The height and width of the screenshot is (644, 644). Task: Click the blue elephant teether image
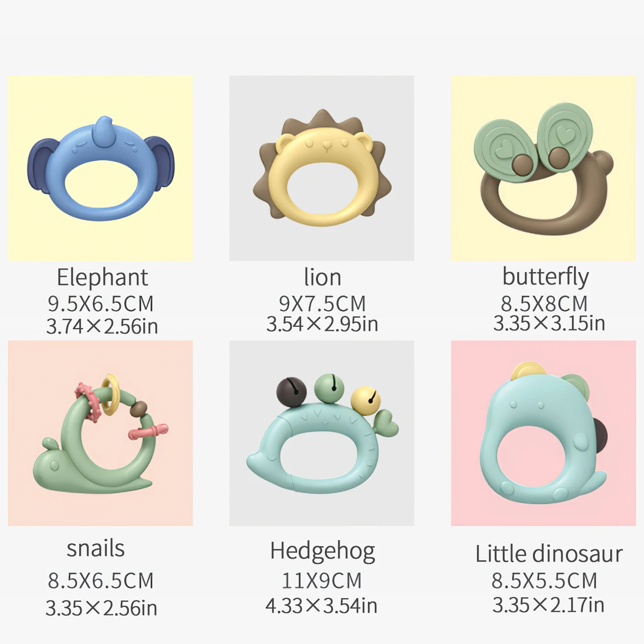101,168
